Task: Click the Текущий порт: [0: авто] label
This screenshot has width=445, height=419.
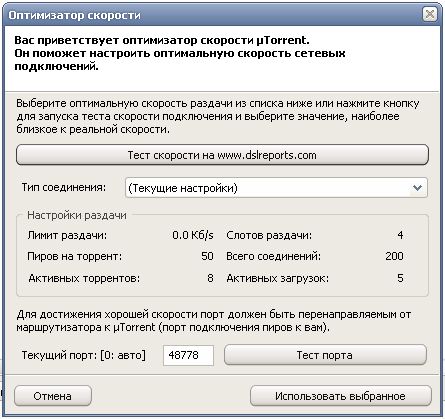Action: click(x=84, y=355)
